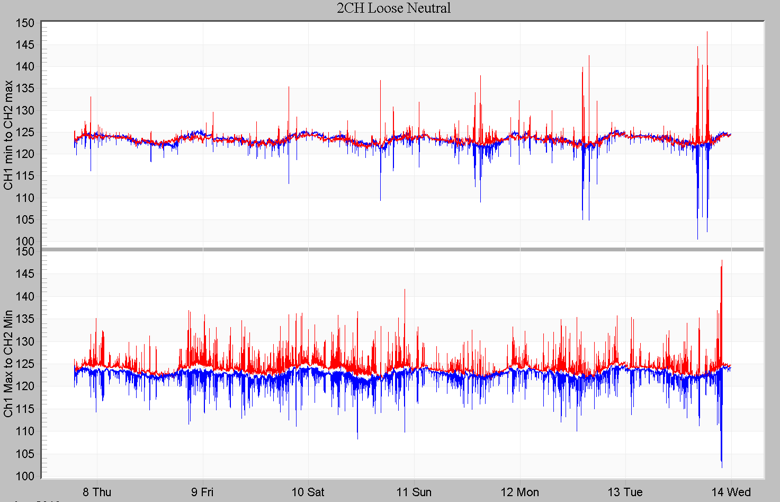Click the "8 Thu" date axis label
Image resolution: width=780 pixels, height=502 pixels.
97,492
